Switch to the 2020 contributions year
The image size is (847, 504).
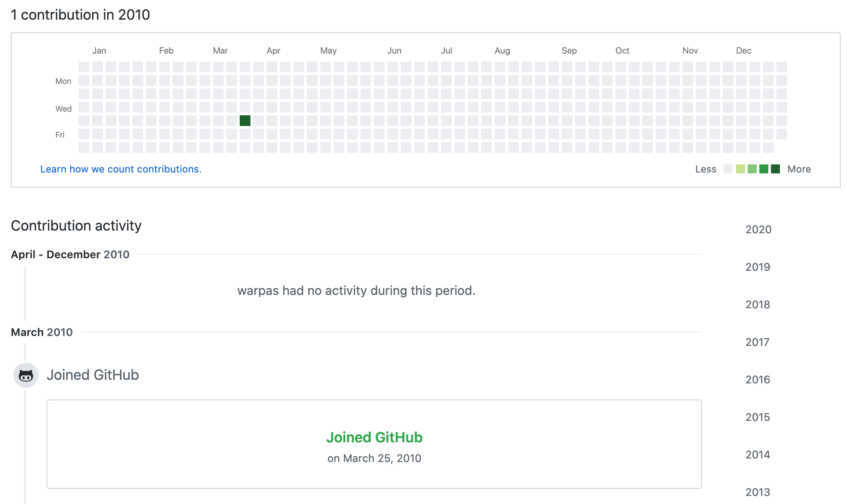coord(758,229)
